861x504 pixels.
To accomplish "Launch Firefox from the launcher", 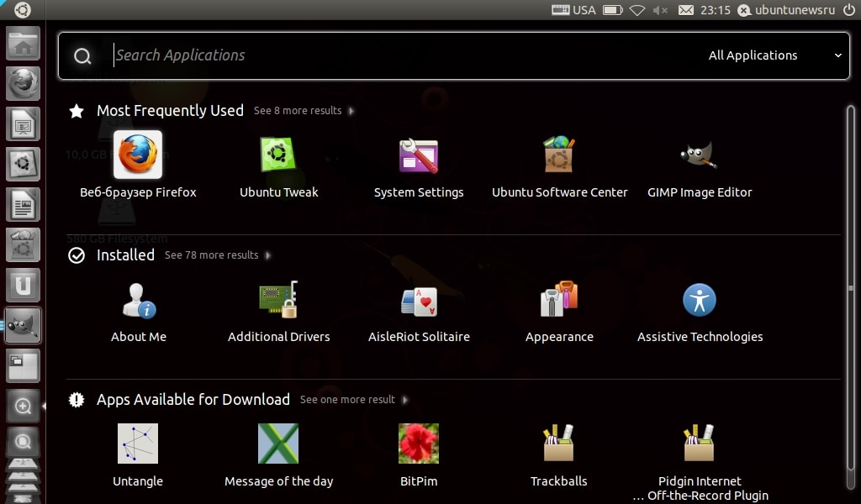I will click(x=23, y=83).
